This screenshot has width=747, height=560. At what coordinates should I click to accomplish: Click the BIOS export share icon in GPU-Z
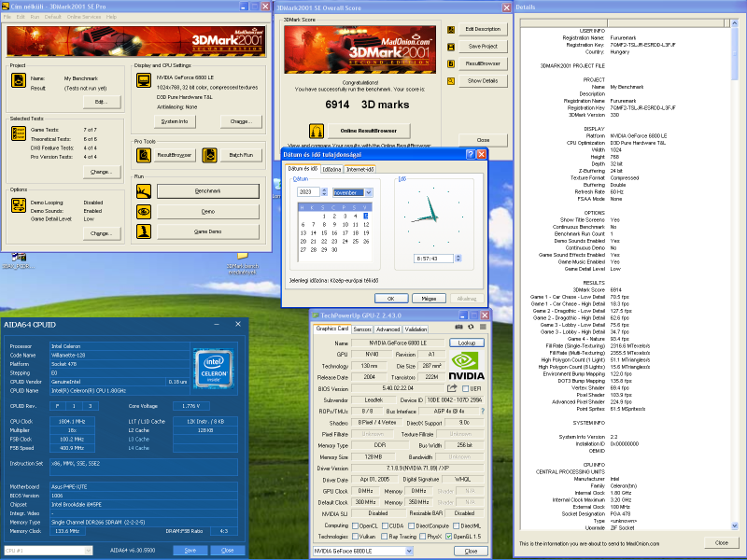click(451, 388)
